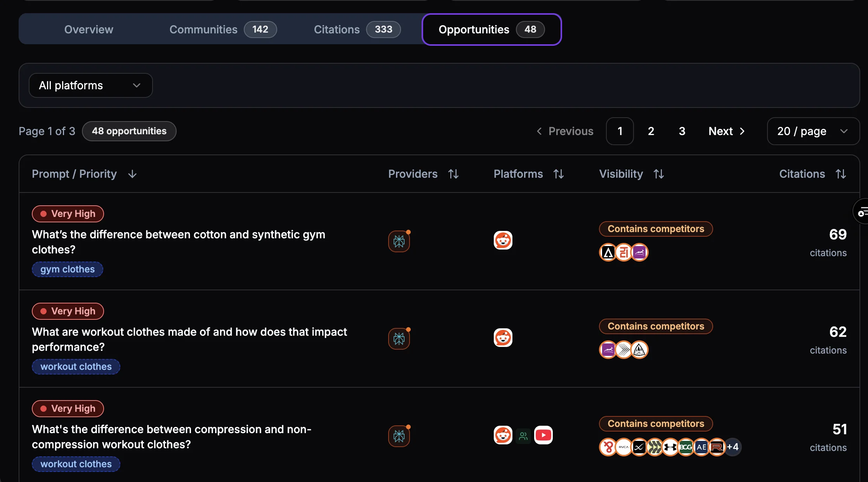Image resolution: width=868 pixels, height=482 pixels.
Task: Toggle Prompt / Priority sort arrow
Action: (x=132, y=174)
